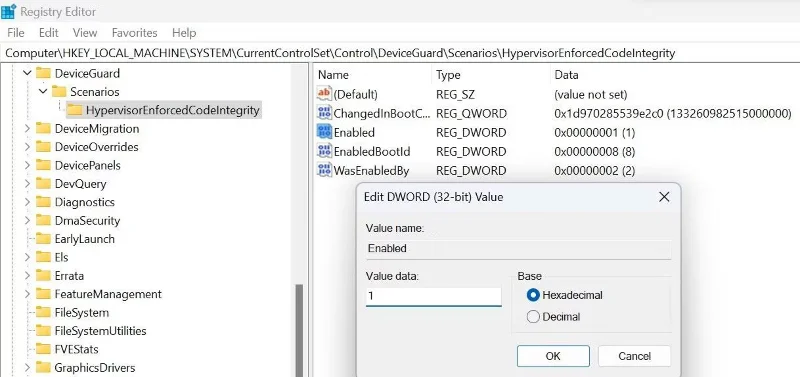Click the GraphicsDrivers folder icon
Viewport: 800px width, 377px height.
43,367
